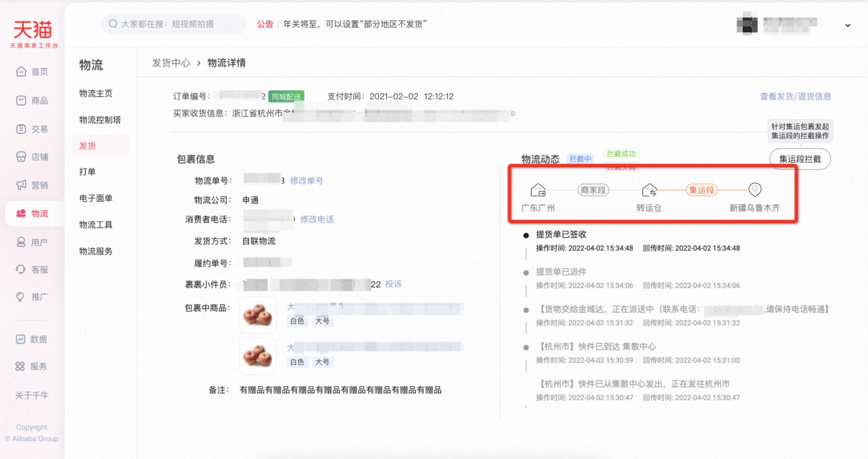Open 物流控制塔 in the logistics submenu
868x459 pixels.
100,120
